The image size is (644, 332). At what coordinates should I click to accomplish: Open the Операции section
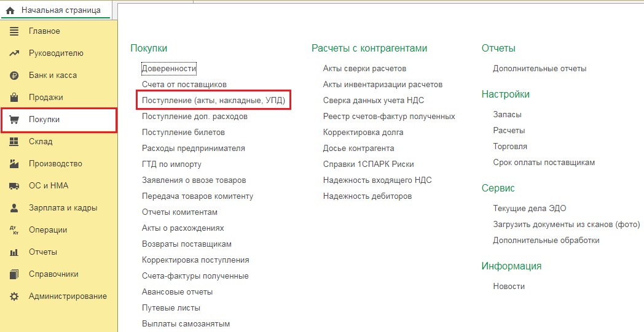pos(48,230)
